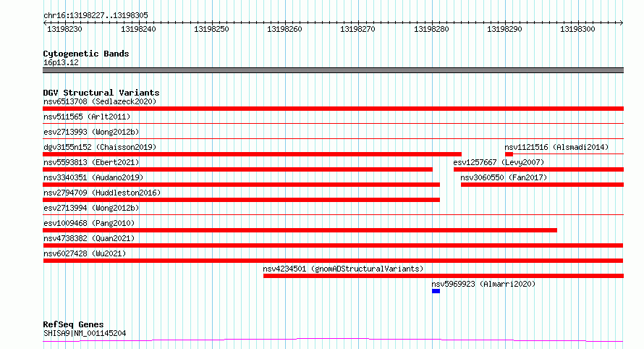Select the esv2713994 (Wong2012b) label
The width and height of the screenshot is (644, 349).
(x=91, y=208)
